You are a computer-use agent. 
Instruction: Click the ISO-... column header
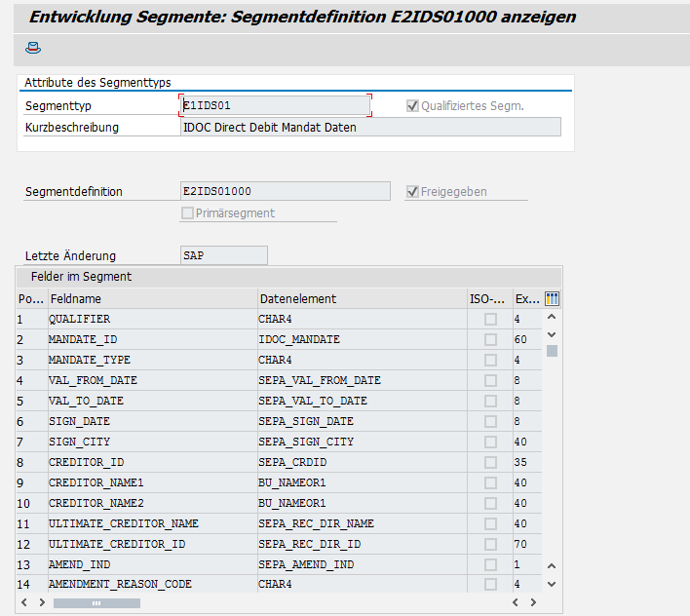click(x=490, y=299)
